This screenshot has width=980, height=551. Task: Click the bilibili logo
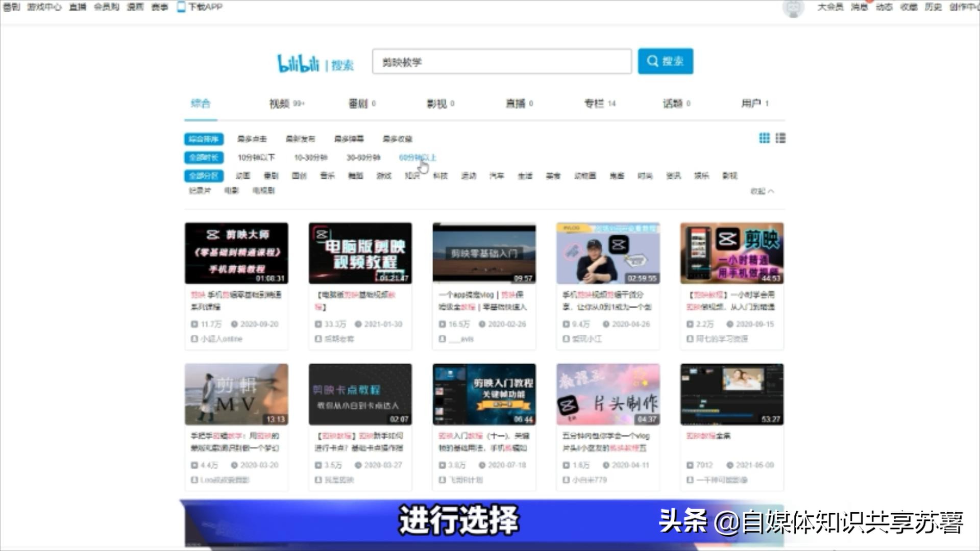[298, 62]
